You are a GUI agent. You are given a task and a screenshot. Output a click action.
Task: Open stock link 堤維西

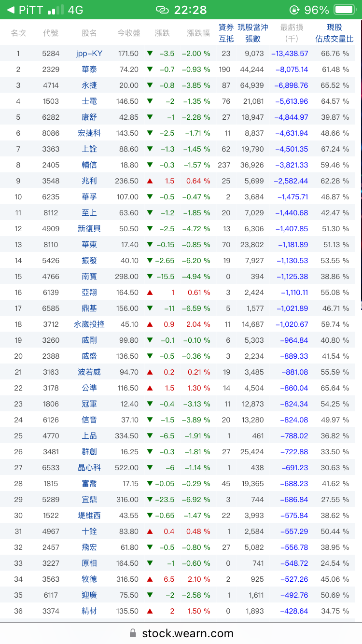pos(89,516)
